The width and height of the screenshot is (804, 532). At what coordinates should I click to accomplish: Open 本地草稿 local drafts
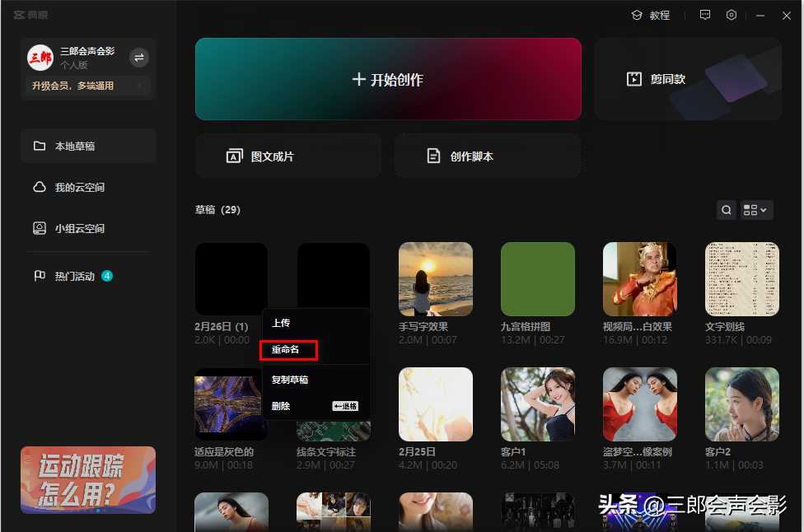click(88, 146)
